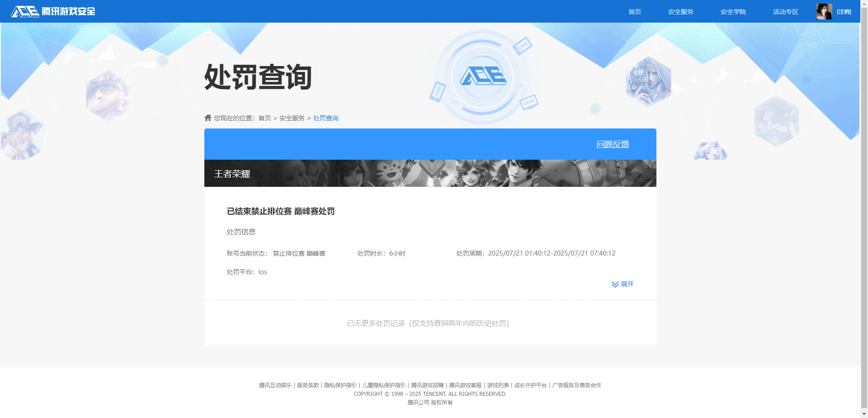Click 注销 to log out
Image resolution: width=868 pixels, height=418 pixels.
click(x=844, y=11)
